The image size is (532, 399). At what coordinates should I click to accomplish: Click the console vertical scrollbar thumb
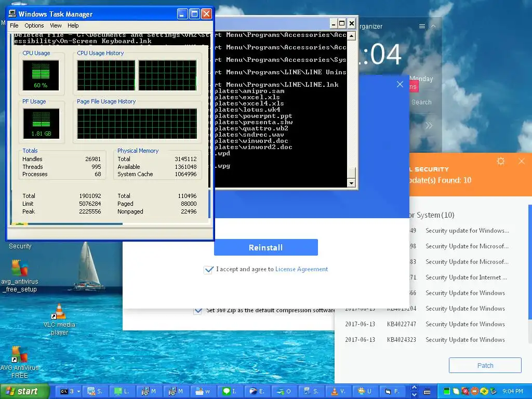[x=352, y=172]
